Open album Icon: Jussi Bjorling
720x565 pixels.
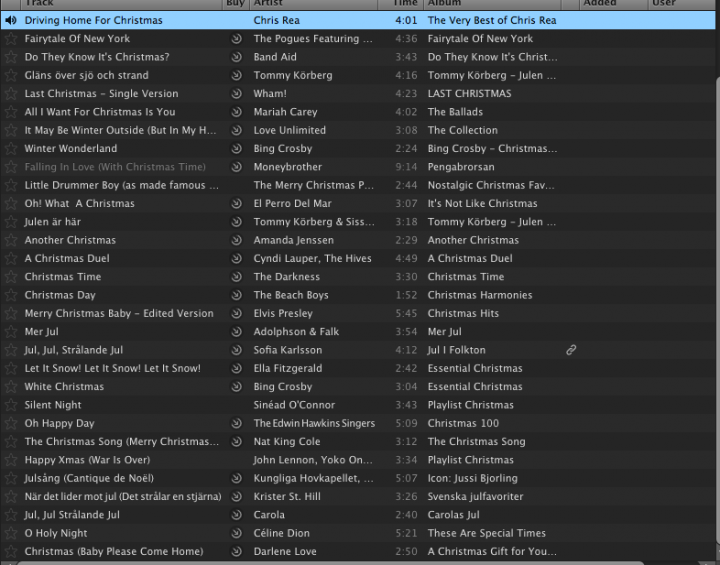[472, 478]
